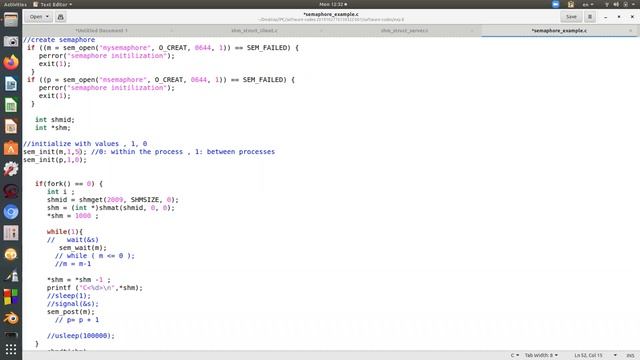Viewport: 640px width, 360px height.
Task: Click the "if(fork() == 0) {" line
Action: (x=69, y=184)
